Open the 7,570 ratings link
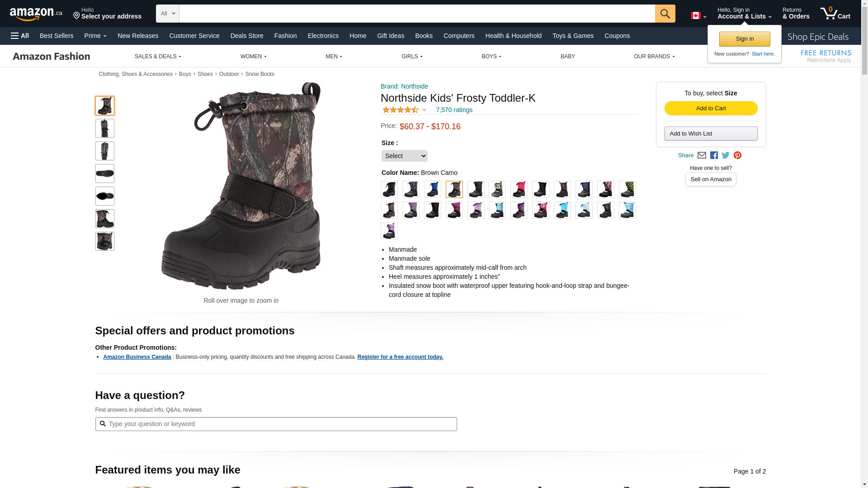 454,110
